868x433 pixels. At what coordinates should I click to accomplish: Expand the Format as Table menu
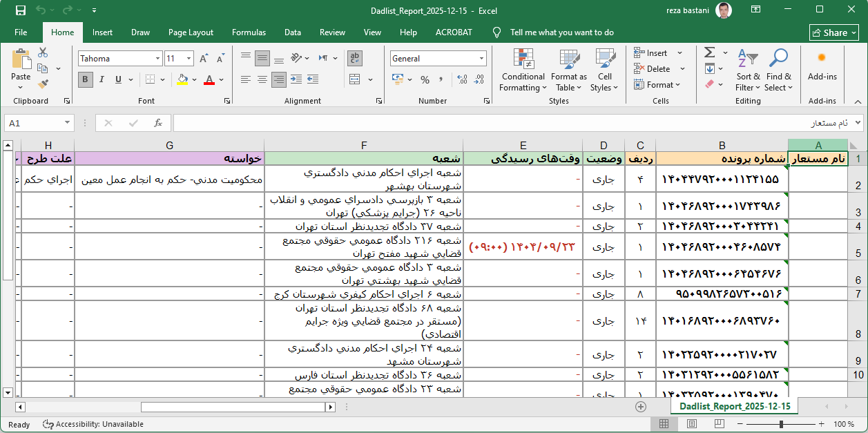click(x=569, y=70)
